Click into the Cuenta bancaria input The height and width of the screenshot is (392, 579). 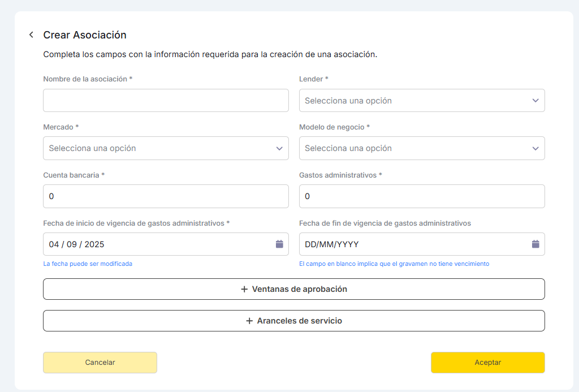pos(166,196)
